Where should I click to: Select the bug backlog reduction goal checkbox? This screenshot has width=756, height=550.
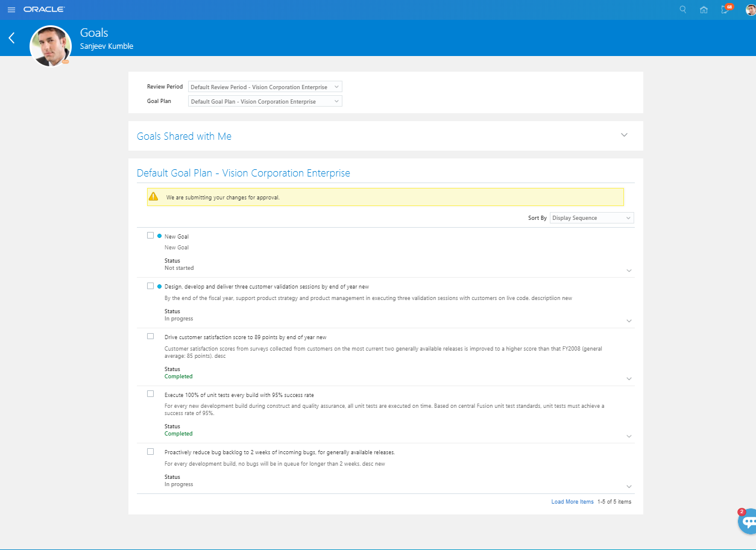[x=150, y=451]
